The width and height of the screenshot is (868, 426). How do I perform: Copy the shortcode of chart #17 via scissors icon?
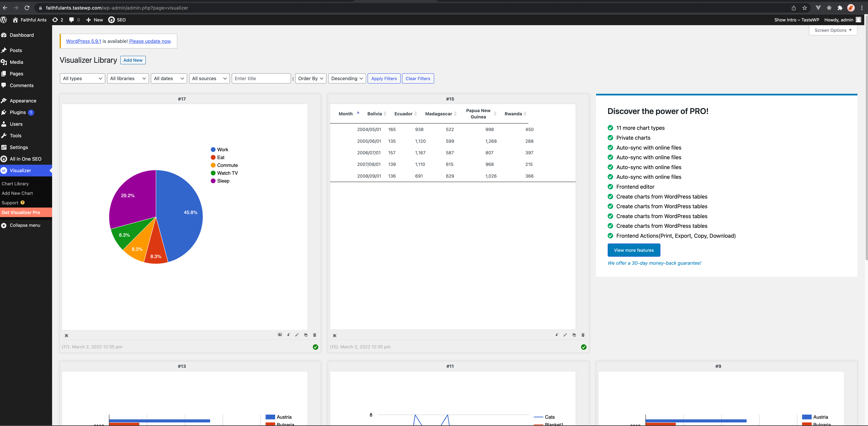(66, 335)
